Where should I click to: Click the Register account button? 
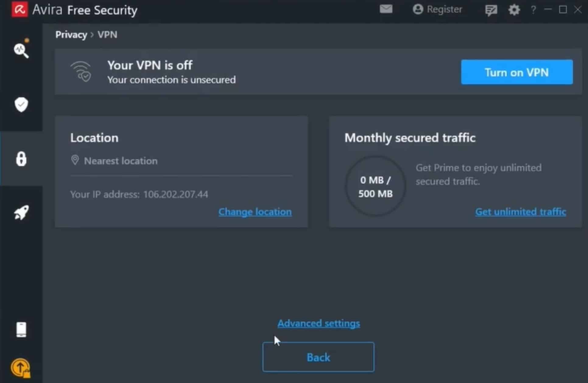click(437, 9)
